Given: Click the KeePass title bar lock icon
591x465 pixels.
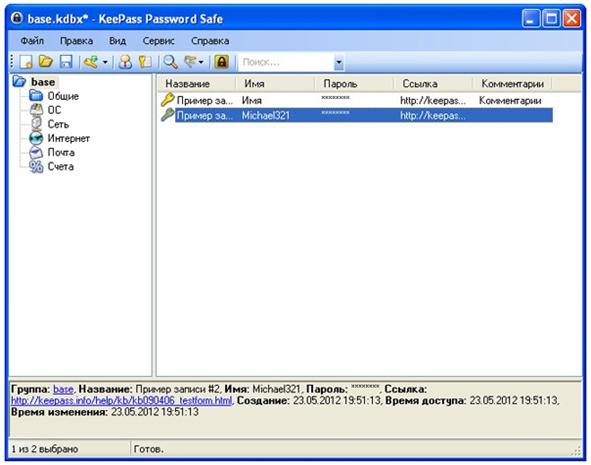Looking at the screenshot, I should point(17,18).
